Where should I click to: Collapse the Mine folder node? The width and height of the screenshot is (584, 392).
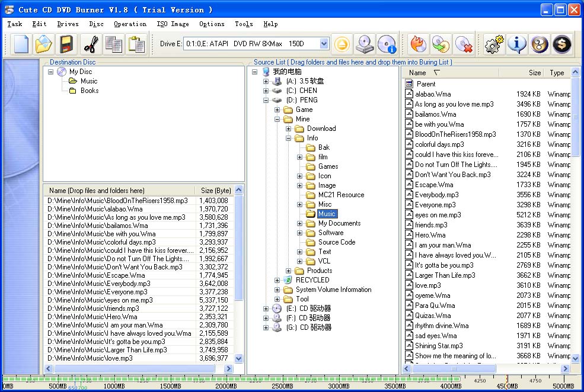(277, 120)
